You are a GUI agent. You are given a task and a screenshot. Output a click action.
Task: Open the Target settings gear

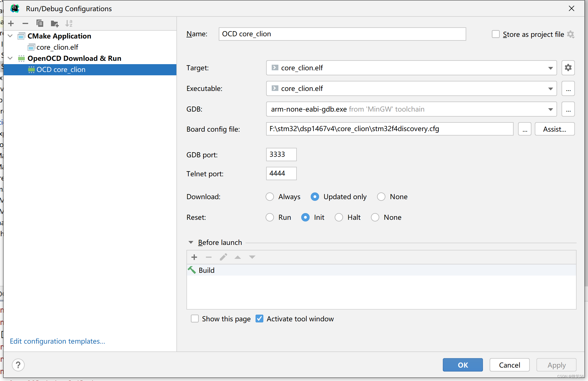tap(568, 68)
